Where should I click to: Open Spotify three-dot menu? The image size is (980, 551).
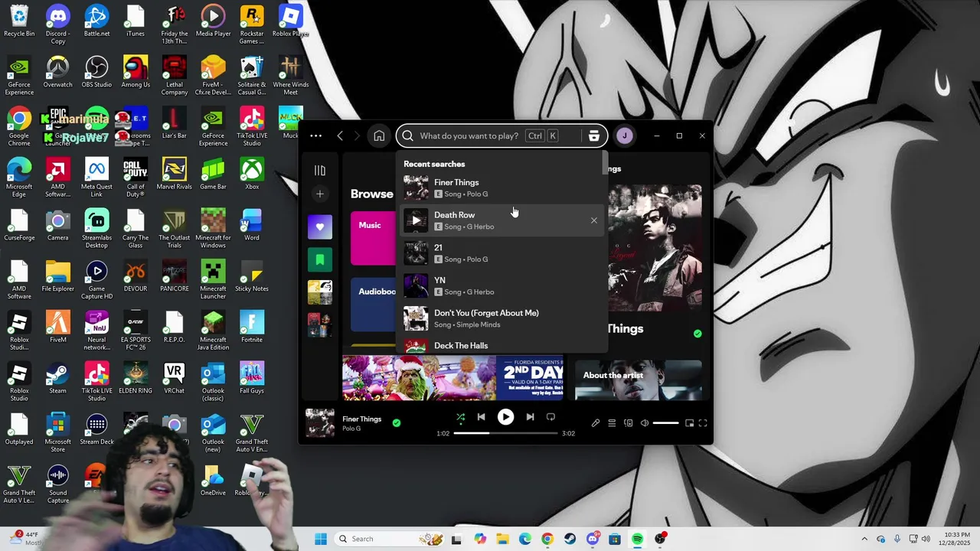pyautogui.click(x=315, y=135)
